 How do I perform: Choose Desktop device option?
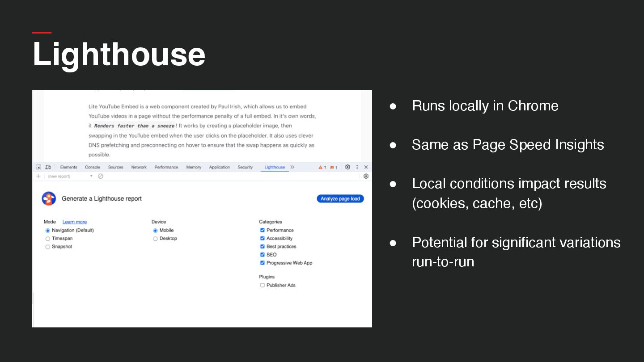[x=156, y=239]
